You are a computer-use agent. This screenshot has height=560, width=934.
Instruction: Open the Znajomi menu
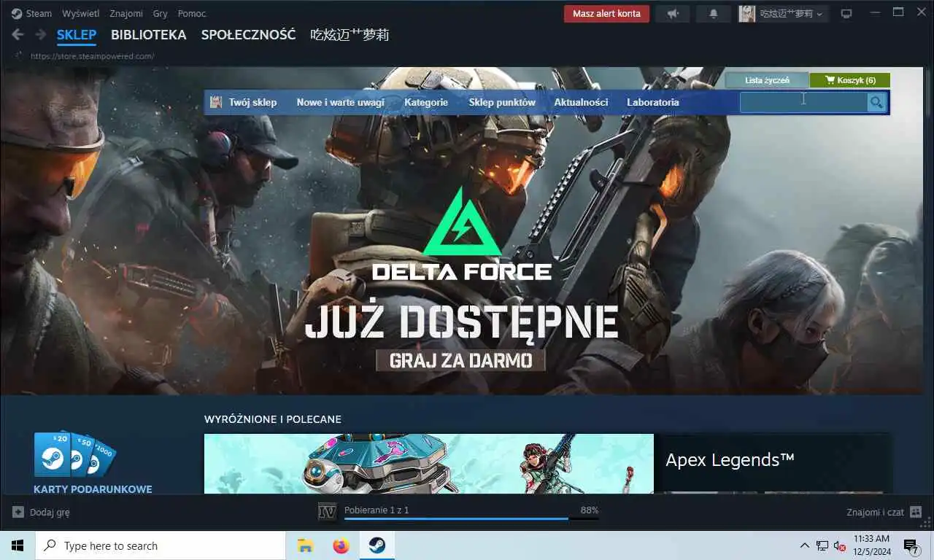126,13
